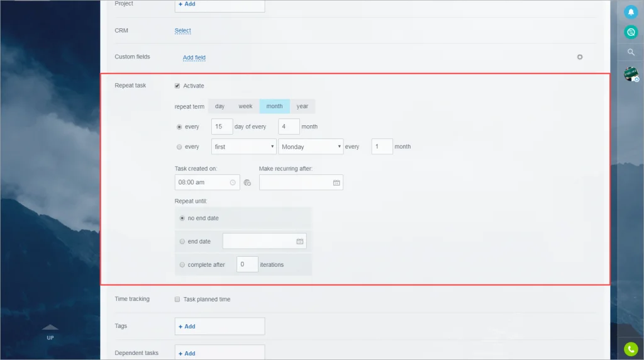
Task: Click the Add field link
Action: [x=194, y=58]
